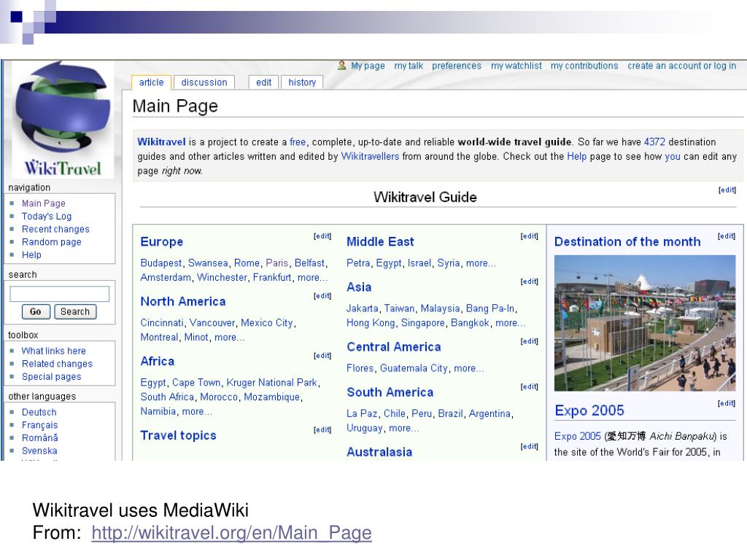Switch to Deutsch language
The width and height of the screenshot is (747, 560).
[x=39, y=413]
